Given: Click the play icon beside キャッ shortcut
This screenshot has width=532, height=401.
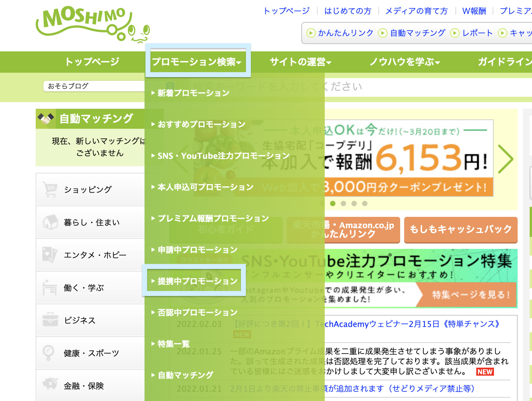Looking at the screenshot, I should 502,33.
